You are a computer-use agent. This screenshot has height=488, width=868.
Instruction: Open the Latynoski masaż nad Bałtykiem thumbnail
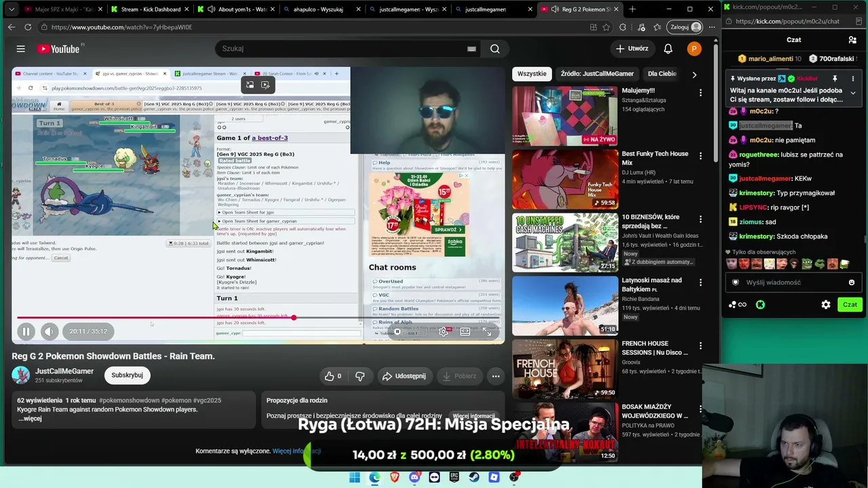(565, 306)
